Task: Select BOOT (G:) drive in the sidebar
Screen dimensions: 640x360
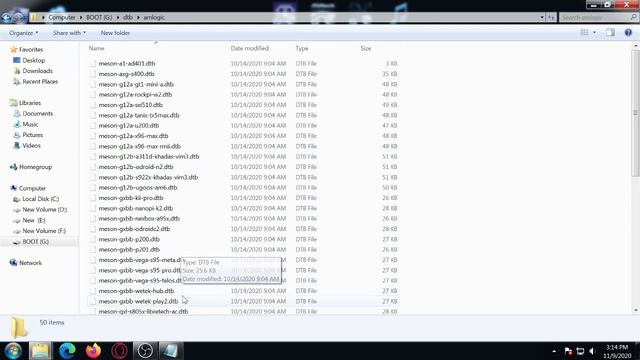Action: pos(36,242)
